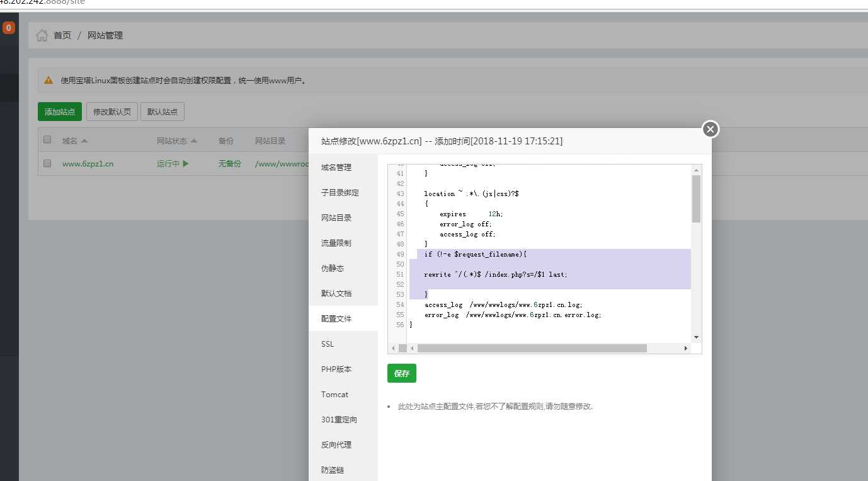The height and width of the screenshot is (481, 868).
Task: Open the 防盗链 tab
Action: pyautogui.click(x=343, y=470)
